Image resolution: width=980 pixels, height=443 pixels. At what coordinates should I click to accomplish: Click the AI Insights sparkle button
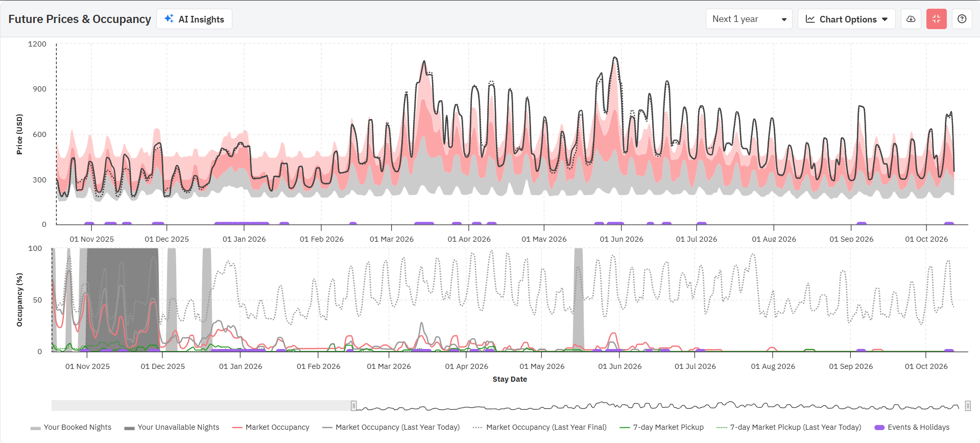(194, 19)
